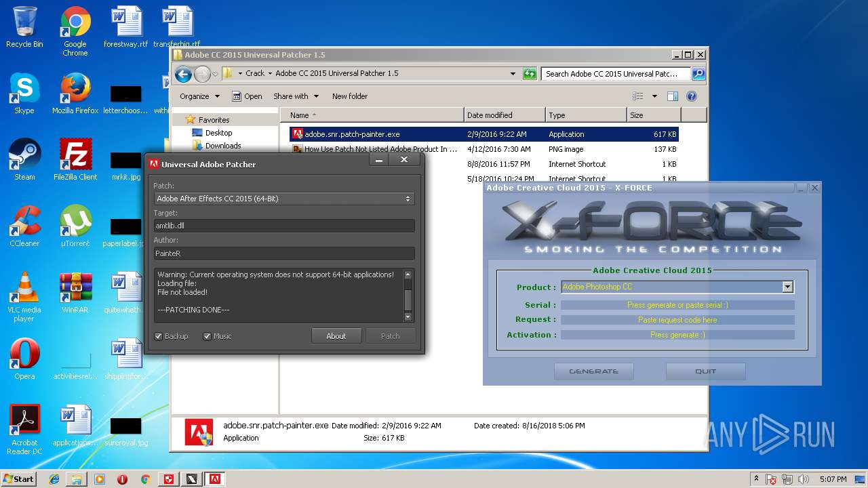The image size is (868, 488).
Task: Click Open in Explorer toolbar
Action: click(247, 96)
